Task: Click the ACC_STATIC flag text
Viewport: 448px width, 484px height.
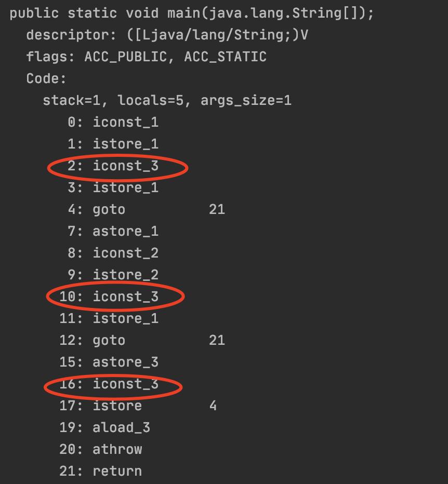Action: 225,57
